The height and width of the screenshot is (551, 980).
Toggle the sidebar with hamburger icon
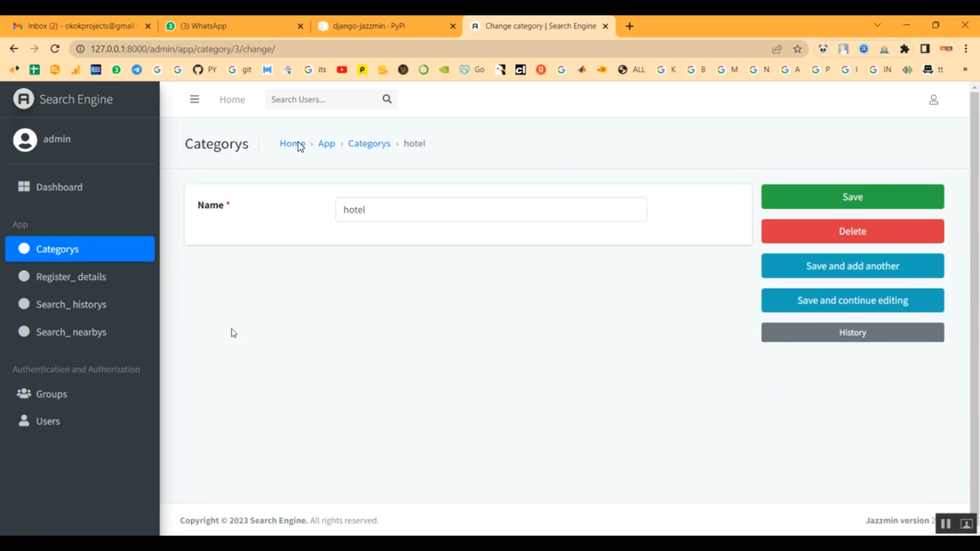point(194,99)
